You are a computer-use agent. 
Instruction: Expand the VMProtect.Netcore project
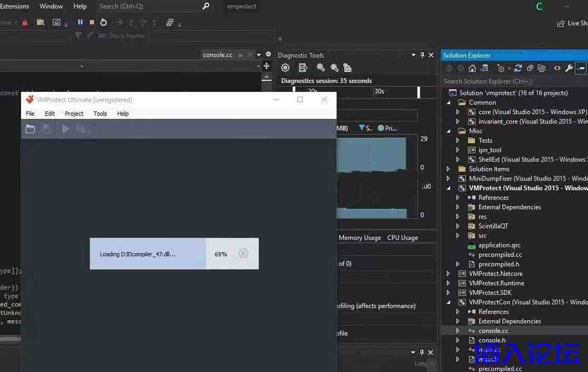coord(449,274)
